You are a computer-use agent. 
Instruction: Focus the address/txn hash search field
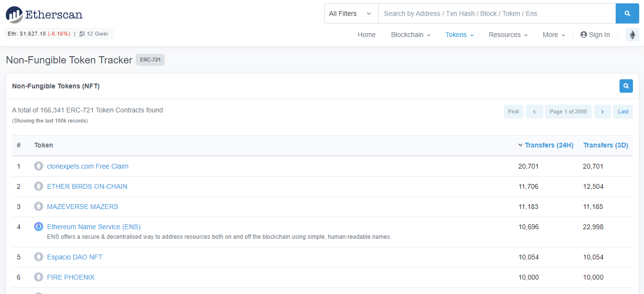[x=497, y=13]
